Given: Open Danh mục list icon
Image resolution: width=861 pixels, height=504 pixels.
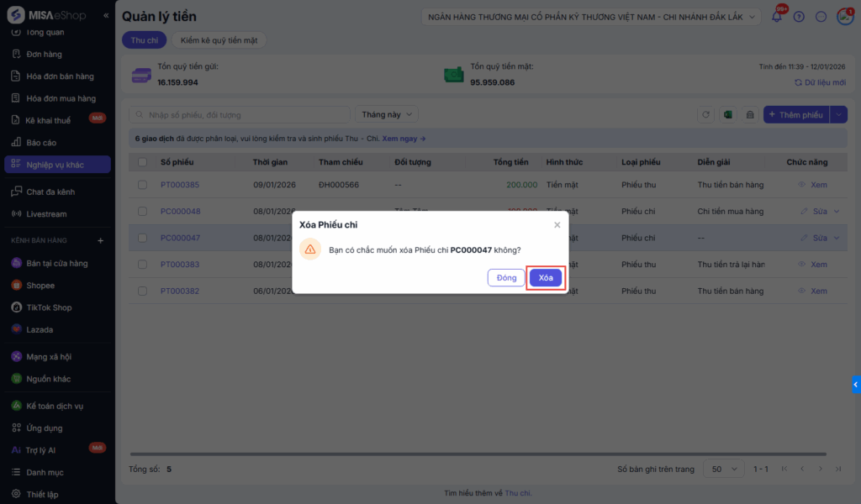Looking at the screenshot, I should [x=17, y=472].
